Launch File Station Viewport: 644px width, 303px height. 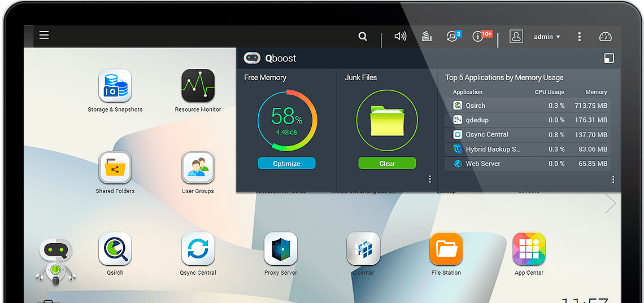coord(446,249)
